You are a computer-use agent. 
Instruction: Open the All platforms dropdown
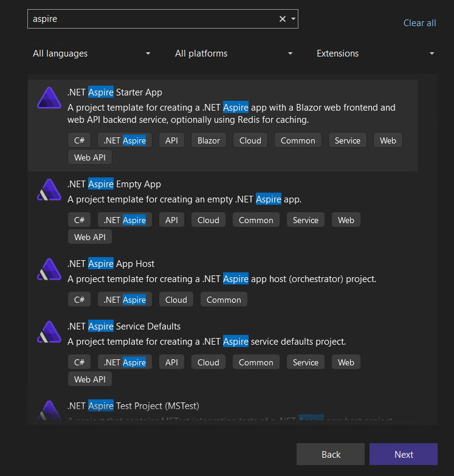click(233, 53)
